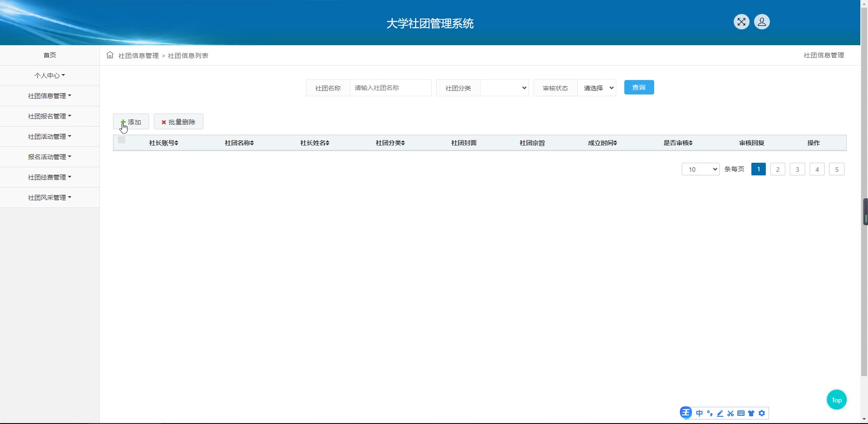868x424 pixels.
Task: Open the user profile icon in header
Action: (762, 22)
